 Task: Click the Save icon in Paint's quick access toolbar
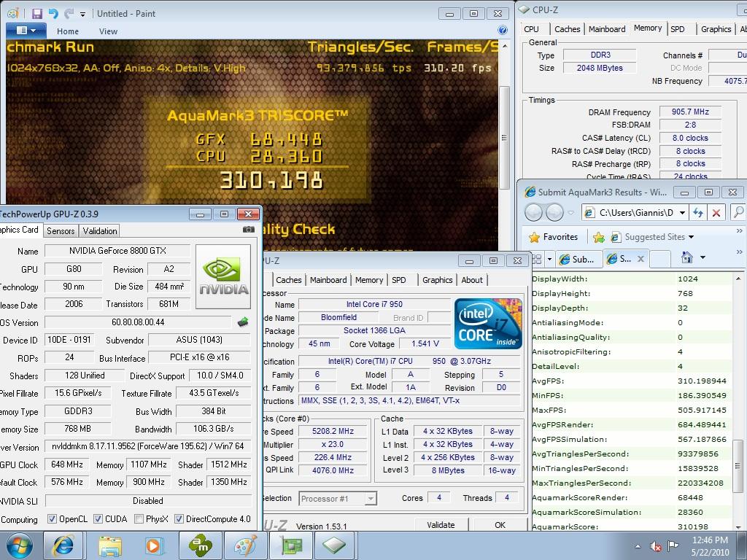tap(37, 14)
